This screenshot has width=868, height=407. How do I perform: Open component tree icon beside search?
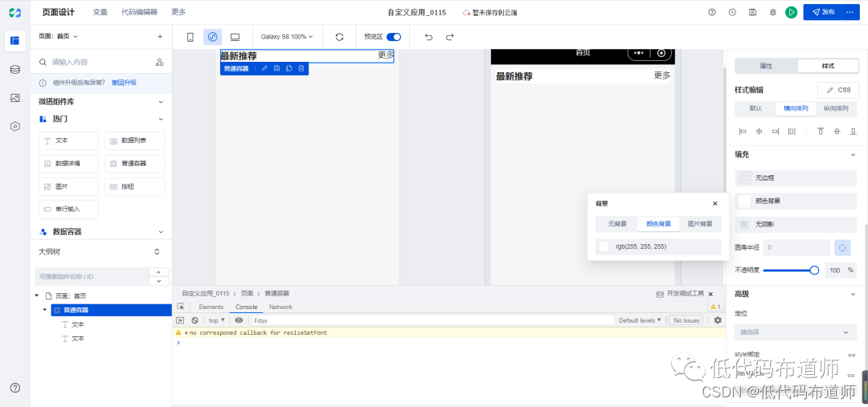159,62
